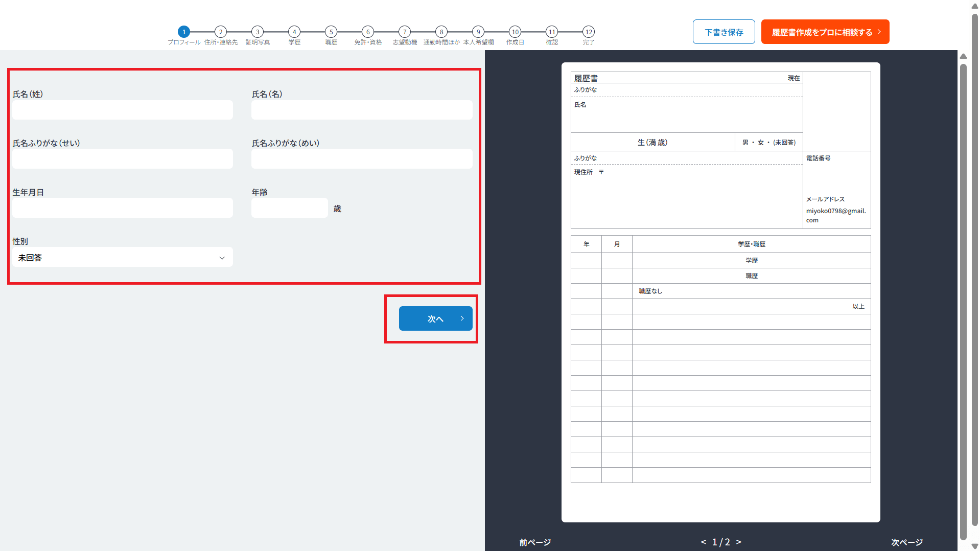Click 次ページ in the preview pane
Screen dimensions: 980x551
[906, 542]
